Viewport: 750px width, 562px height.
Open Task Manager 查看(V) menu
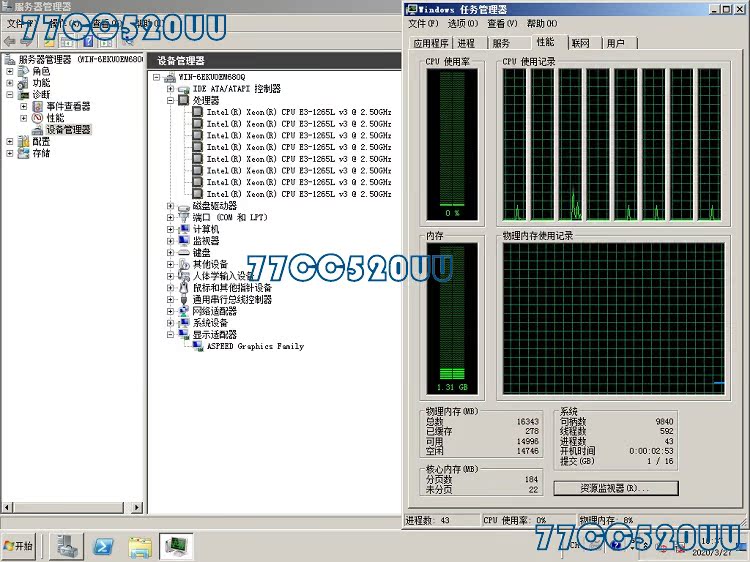click(502, 23)
